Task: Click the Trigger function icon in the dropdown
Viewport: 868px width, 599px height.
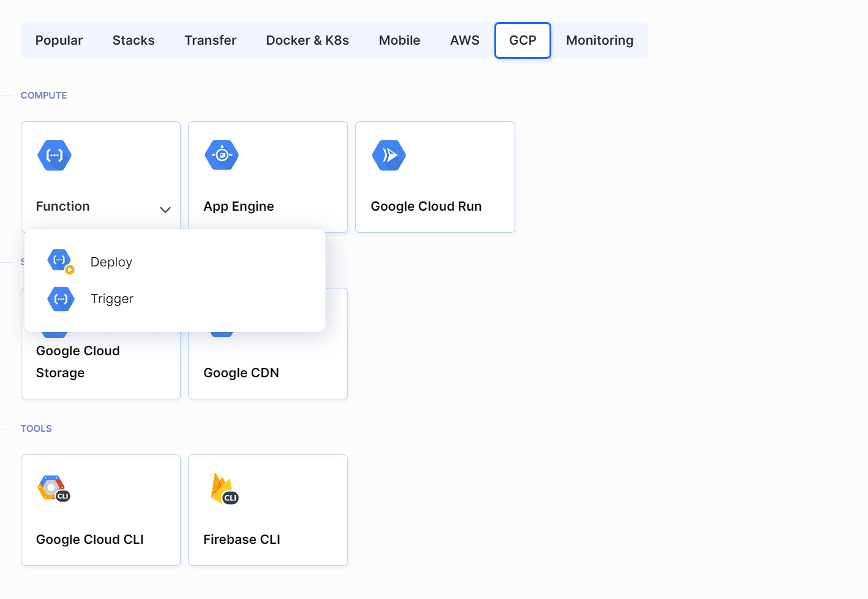Action: pos(61,299)
